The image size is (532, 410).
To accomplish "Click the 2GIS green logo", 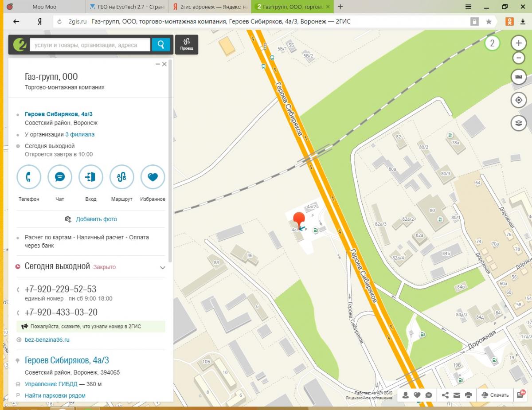I will [x=20, y=44].
